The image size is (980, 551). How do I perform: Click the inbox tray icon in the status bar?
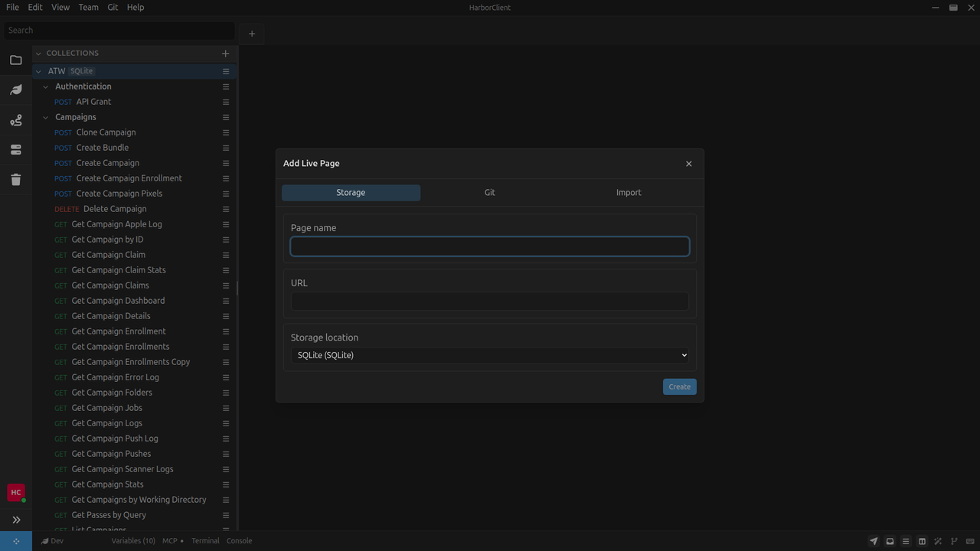point(890,541)
